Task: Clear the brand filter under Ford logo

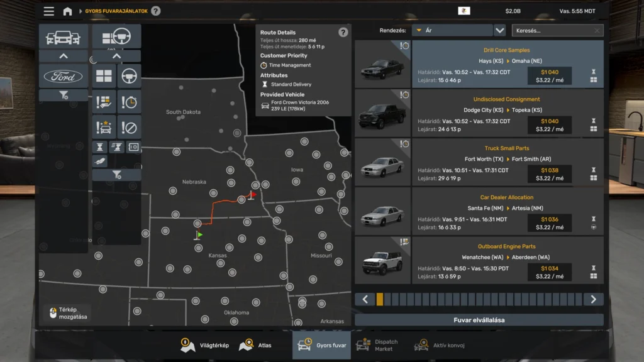Action: (64, 96)
